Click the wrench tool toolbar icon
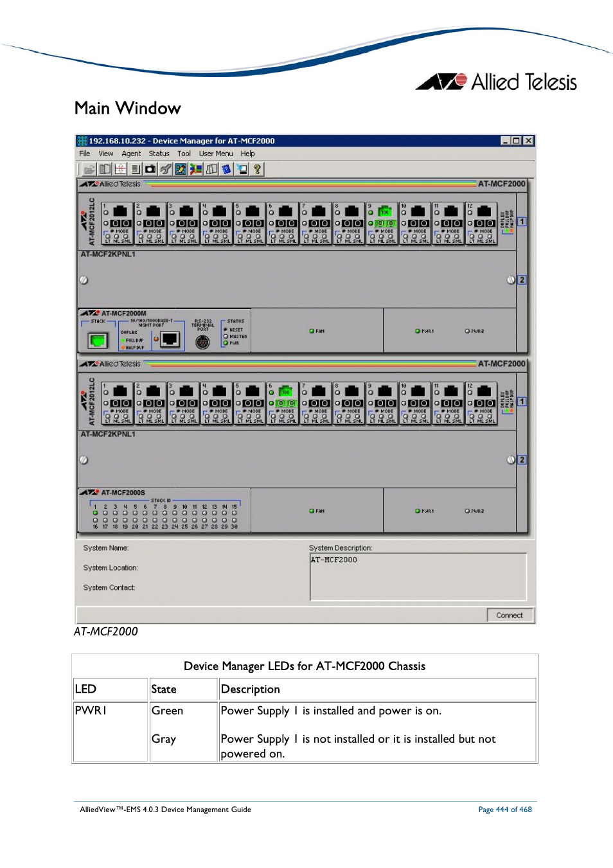The image size is (613, 868). (166, 169)
